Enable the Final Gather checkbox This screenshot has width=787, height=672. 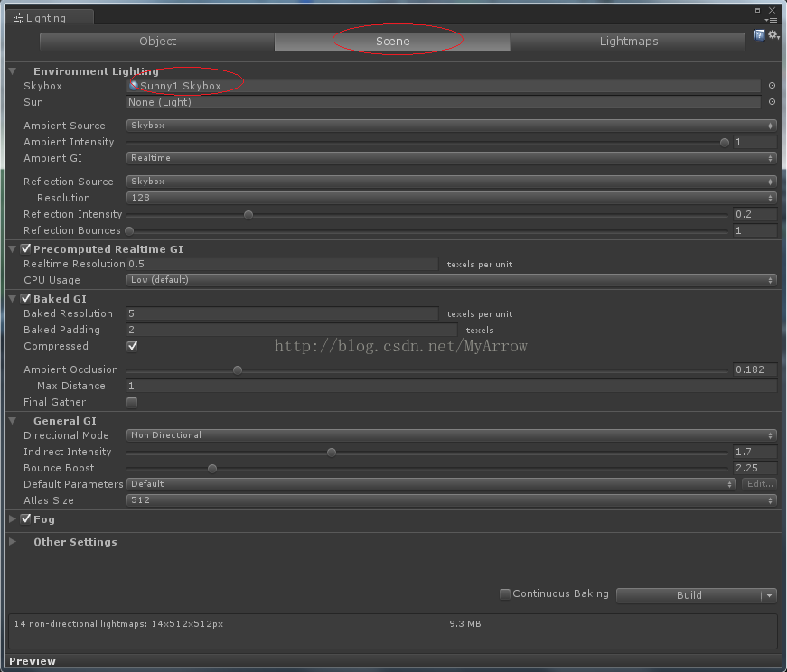pos(132,402)
